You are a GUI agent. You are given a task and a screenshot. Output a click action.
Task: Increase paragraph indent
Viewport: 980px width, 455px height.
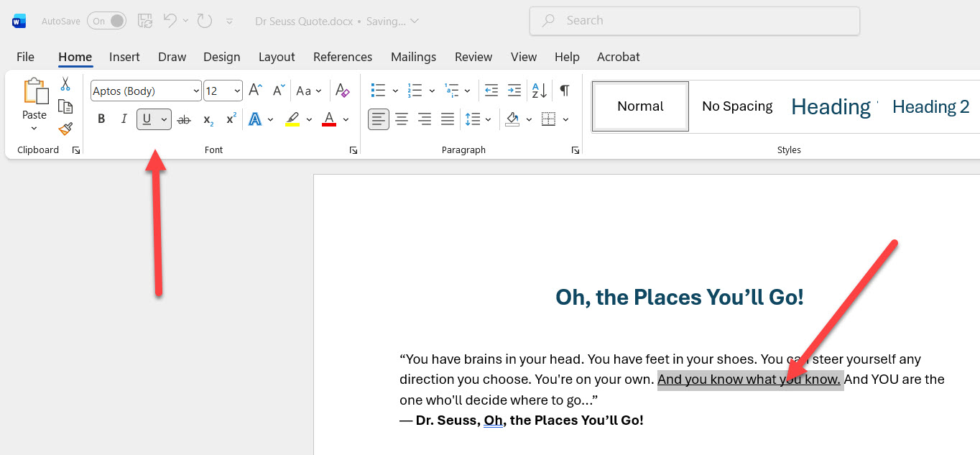514,91
